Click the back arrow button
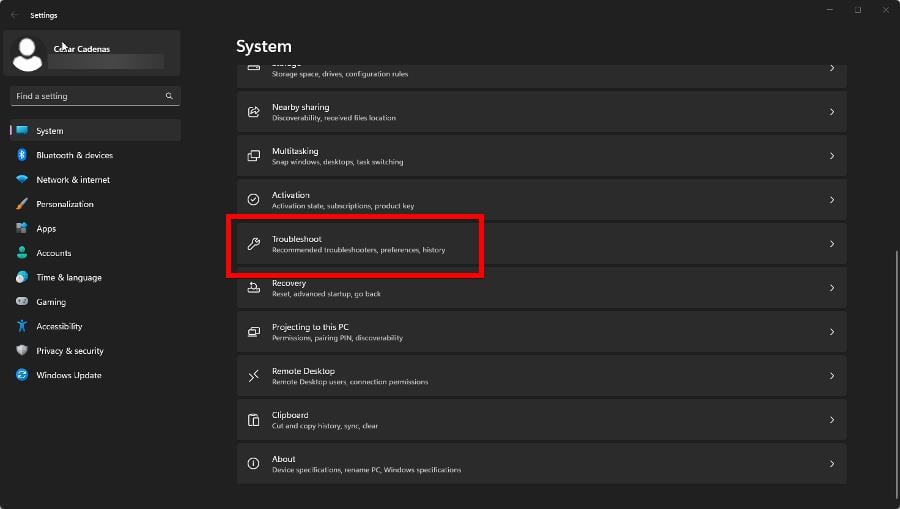900x509 pixels. click(x=14, y=15)
